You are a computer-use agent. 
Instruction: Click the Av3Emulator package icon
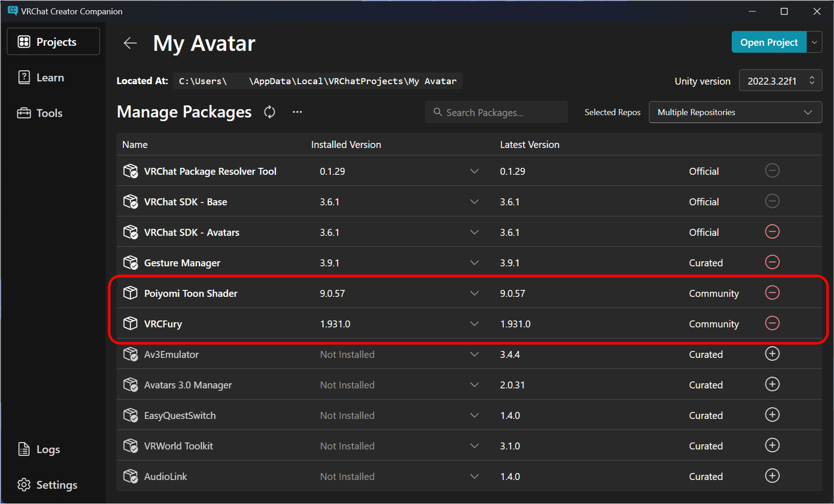(x=130, y=354)
